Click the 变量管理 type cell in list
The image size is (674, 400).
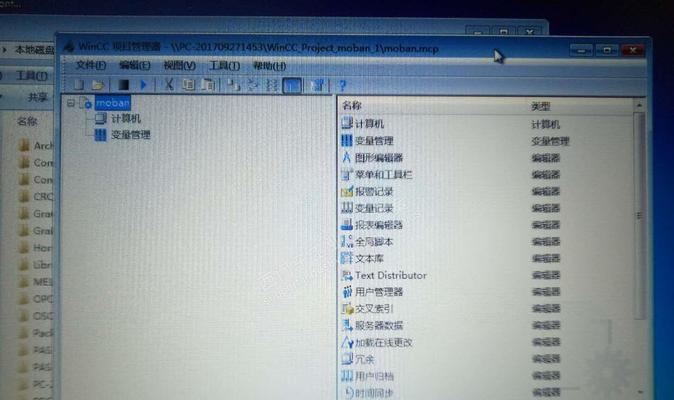coord(550,141)
